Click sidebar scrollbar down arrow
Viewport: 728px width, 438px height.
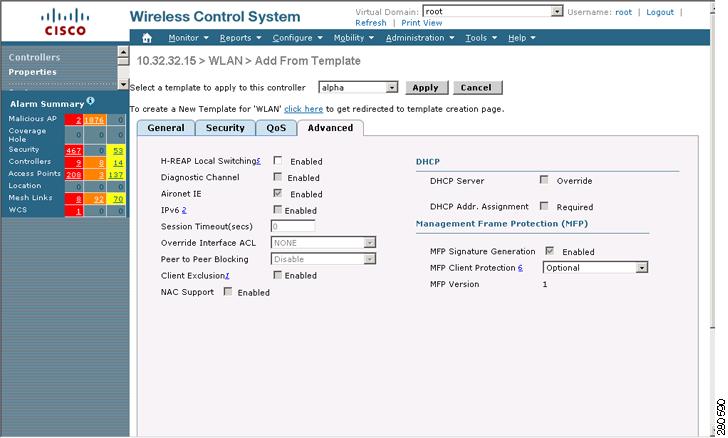pyautogui.click(x=123, y=84)
